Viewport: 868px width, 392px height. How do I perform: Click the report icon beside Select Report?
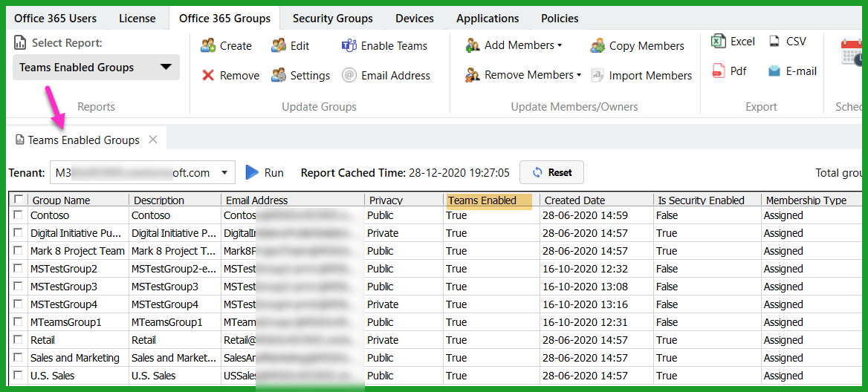tap(19, 42)
